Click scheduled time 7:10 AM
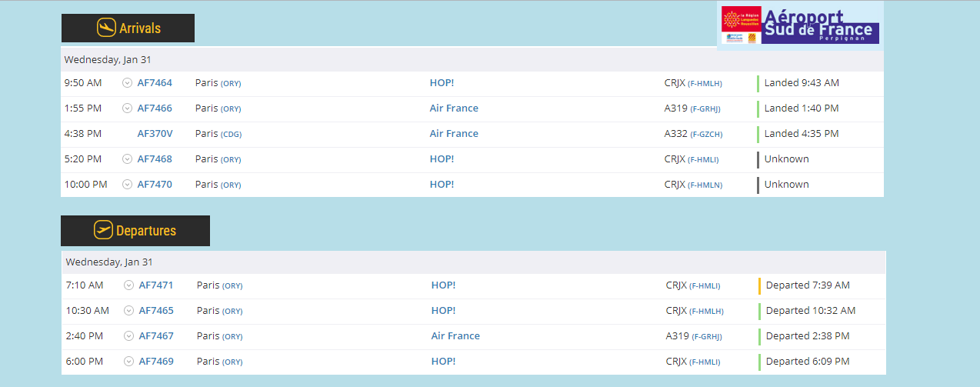Image resolution: width=980 pixels, height=387 pixels. point(85,285)
